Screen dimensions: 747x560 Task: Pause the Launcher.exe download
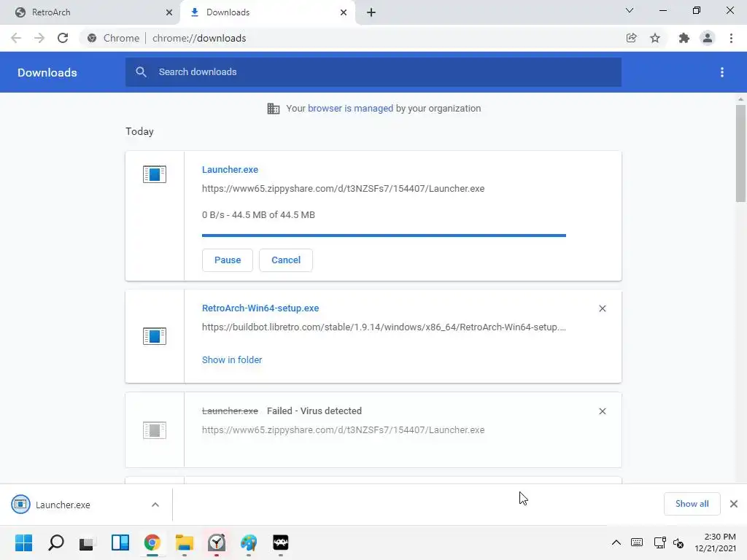(x=228, y=260)
